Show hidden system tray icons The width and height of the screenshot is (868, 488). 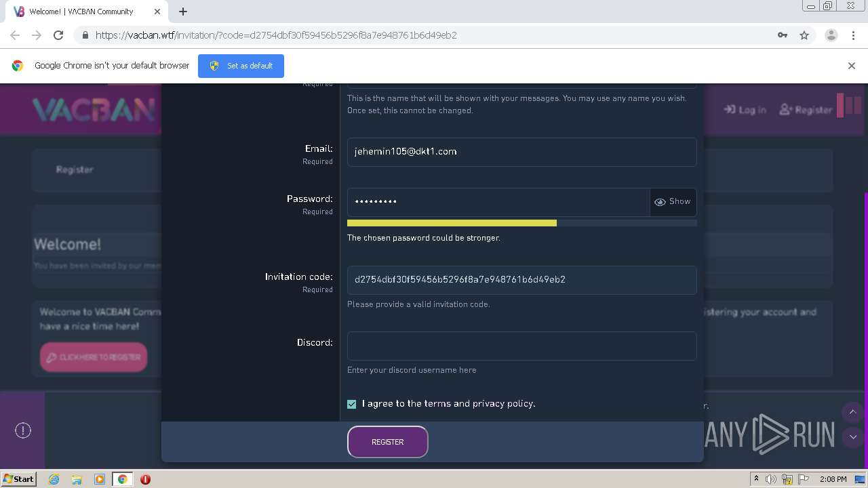pos(756,479)
